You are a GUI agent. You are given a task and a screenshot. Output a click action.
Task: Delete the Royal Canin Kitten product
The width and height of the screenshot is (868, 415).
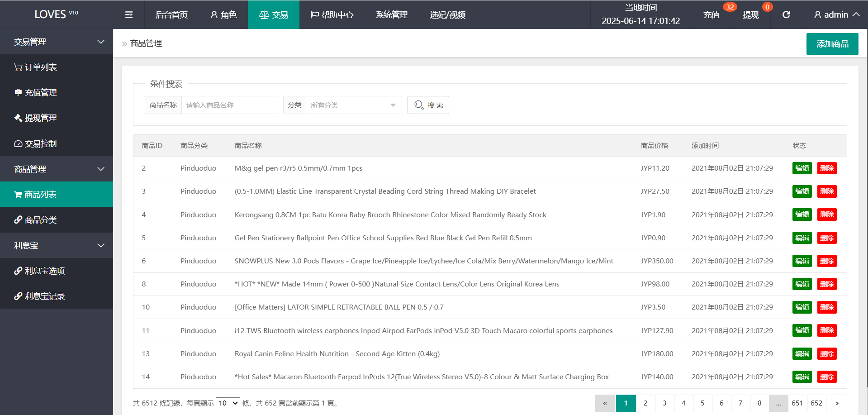[x=827, y=353]
